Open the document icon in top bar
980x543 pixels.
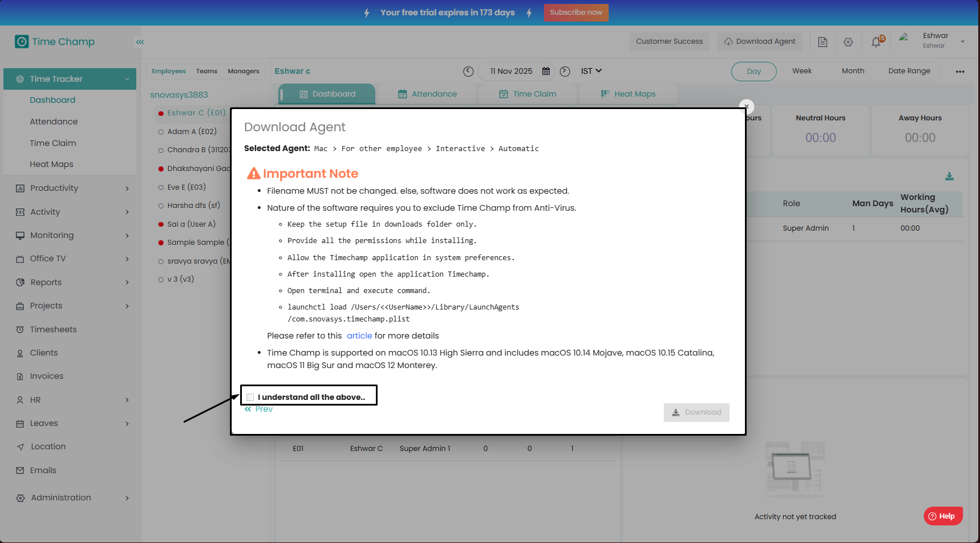pyautogui.click(x=822, y=42)
